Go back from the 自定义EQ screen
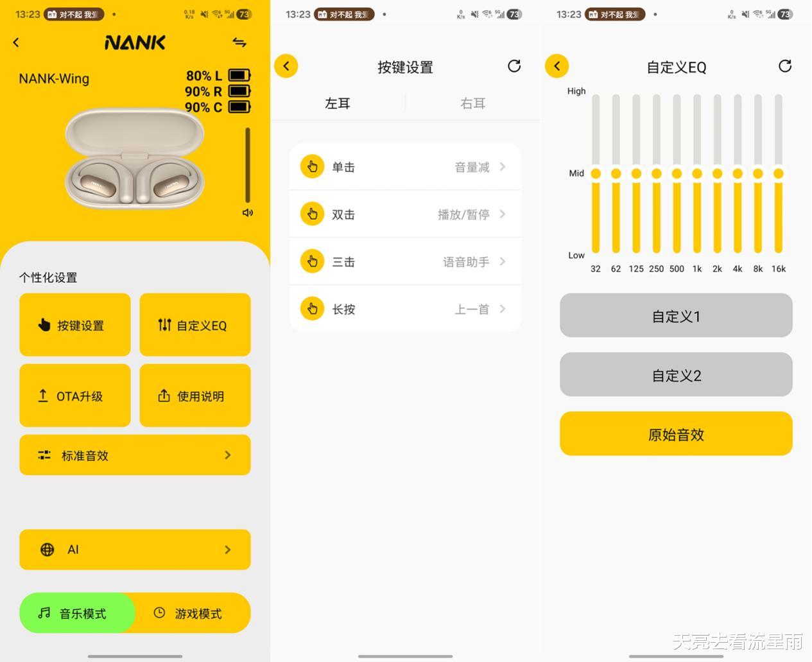The image size is (812, 662). [x=557, y=66]
